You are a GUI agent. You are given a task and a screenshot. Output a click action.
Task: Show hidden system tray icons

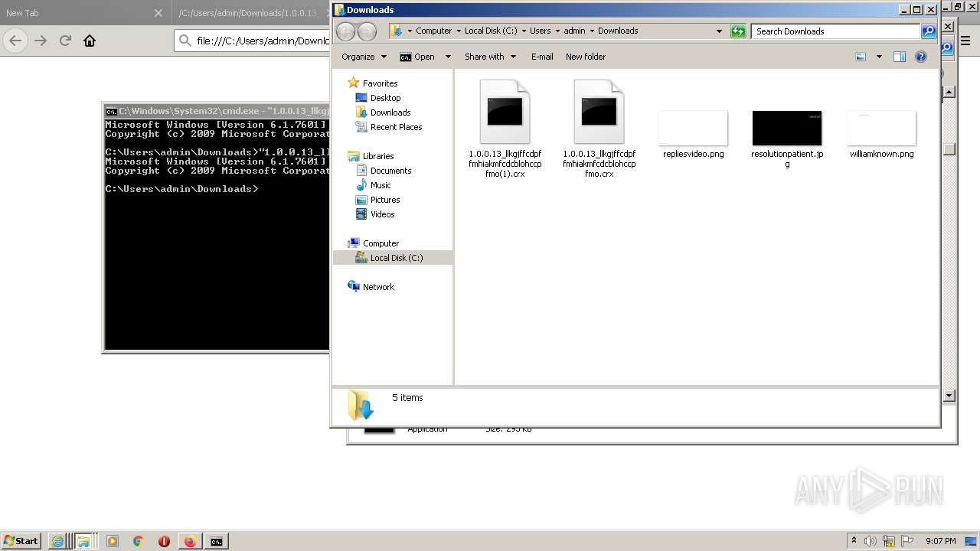pyautogui.click(x=854, y=541)
